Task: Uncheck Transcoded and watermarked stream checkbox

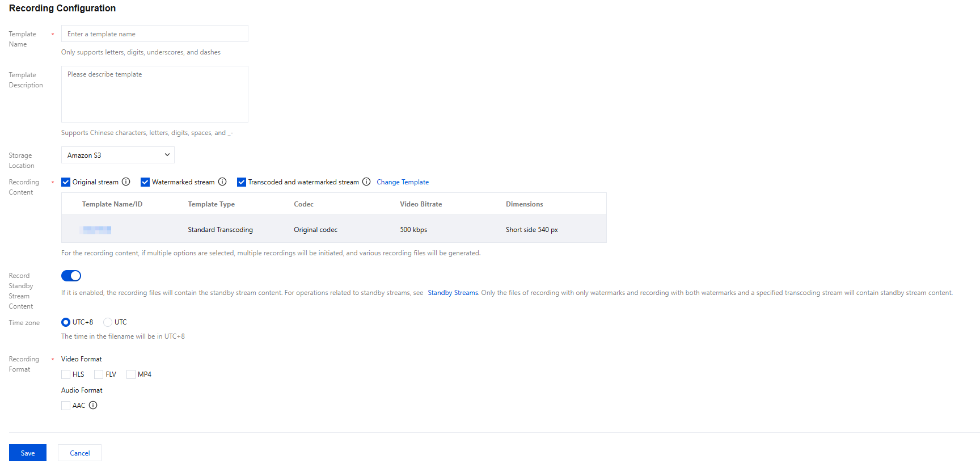Action: click(x=242, y=182)
